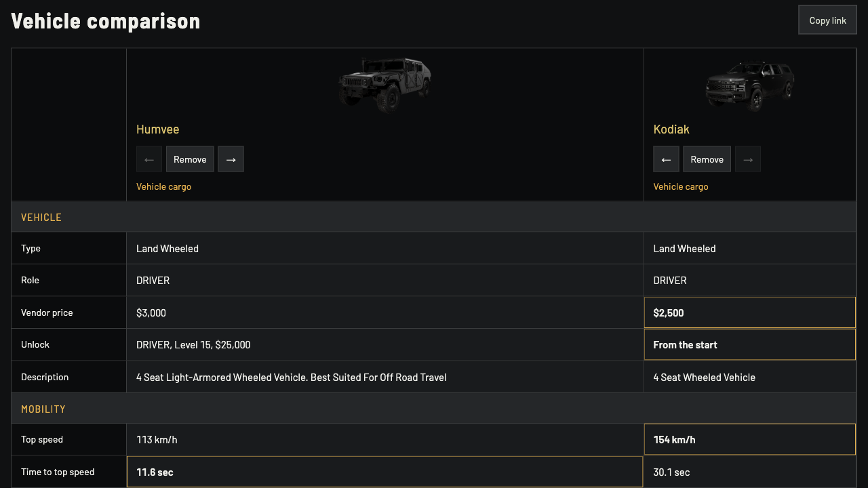Click Humvee unlock requirement DRIVER, Level 15, $25,000
The height and width of the screenshot is (488, 868).
[193, 345]
